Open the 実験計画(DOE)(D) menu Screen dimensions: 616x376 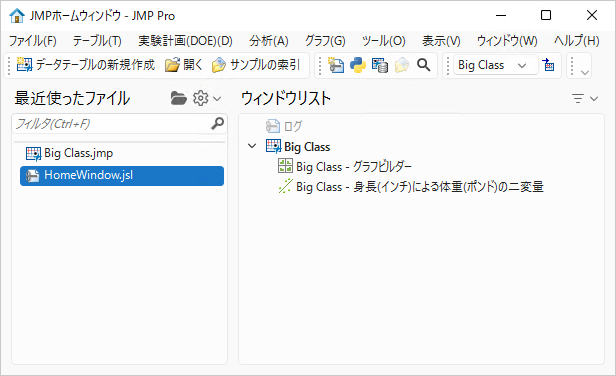click(x=185, y=40)
